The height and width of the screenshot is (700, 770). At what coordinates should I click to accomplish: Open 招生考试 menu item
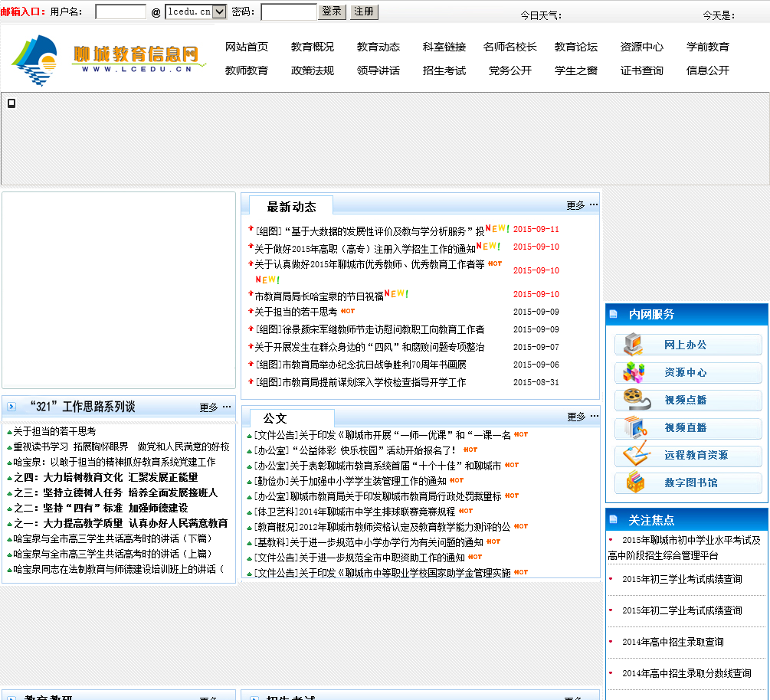coord(444,70)
